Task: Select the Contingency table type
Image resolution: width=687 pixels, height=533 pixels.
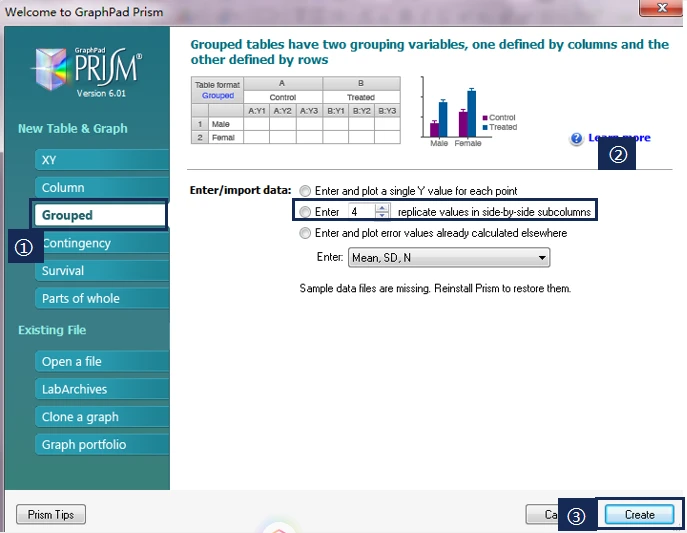Action: (x=102, y=243)
